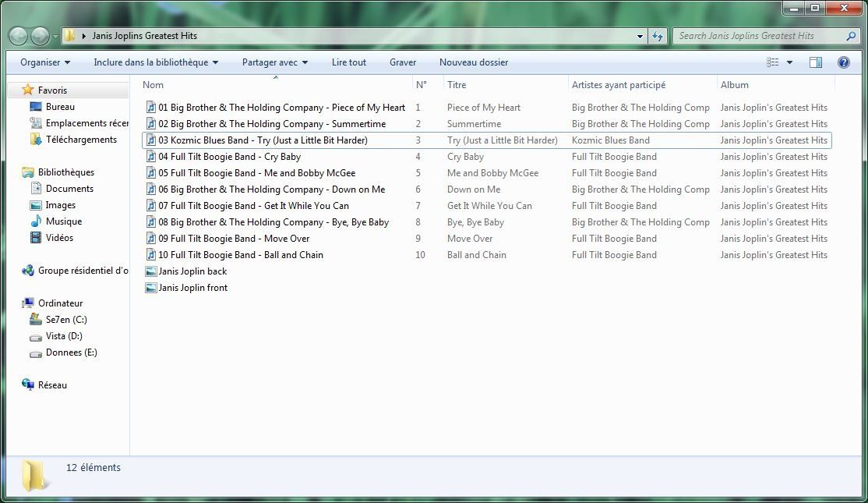
Task: Click Lire tout to play all
Action: click(x=349, y=62)
